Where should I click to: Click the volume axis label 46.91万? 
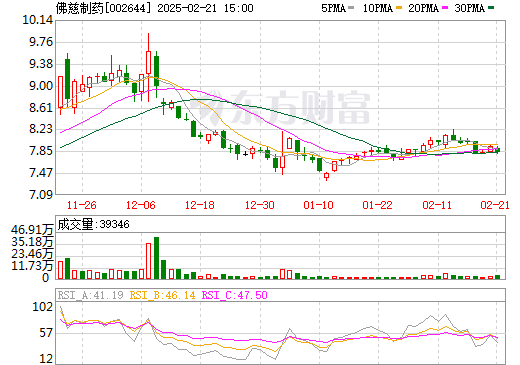[32, 230]
